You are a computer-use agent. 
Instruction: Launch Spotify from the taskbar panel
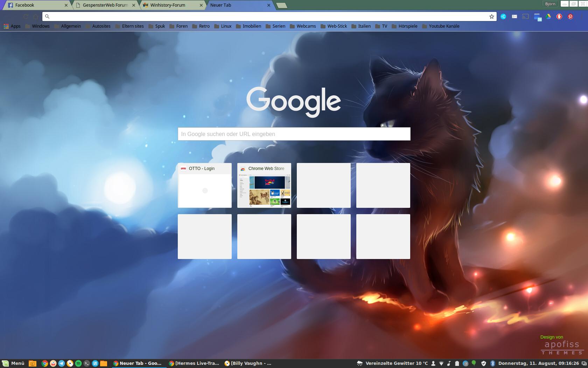coord(78,363)
